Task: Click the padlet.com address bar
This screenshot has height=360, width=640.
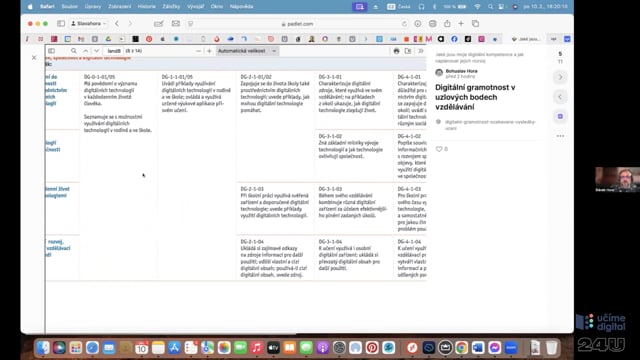Action: pyautogui.click(x=298, y=24)
